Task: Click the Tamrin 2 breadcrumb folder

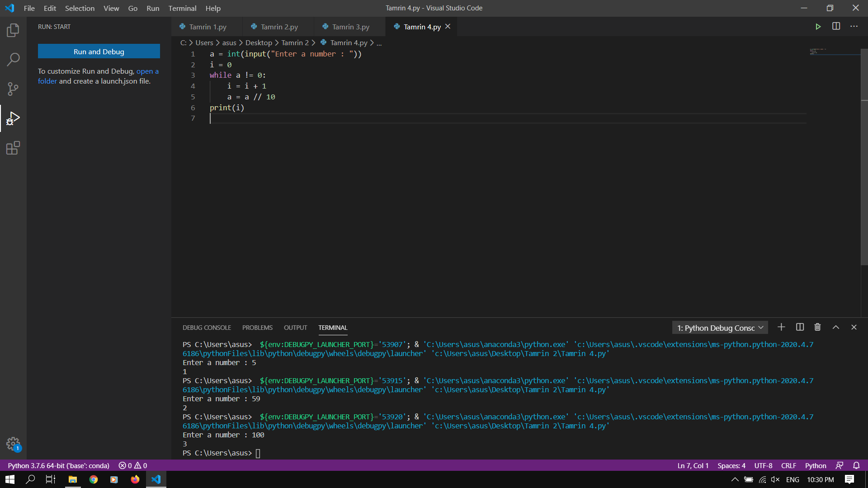Action: point(295,42)
